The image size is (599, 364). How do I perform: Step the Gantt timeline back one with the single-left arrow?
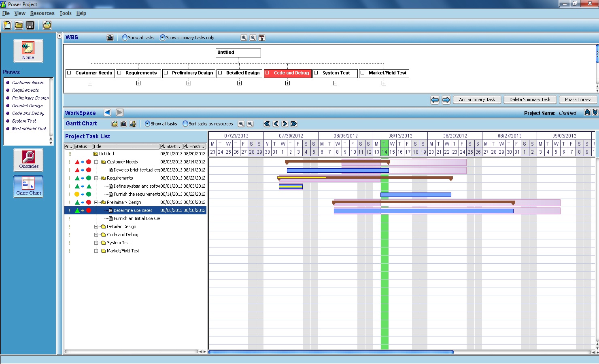(x=276, y=124)
